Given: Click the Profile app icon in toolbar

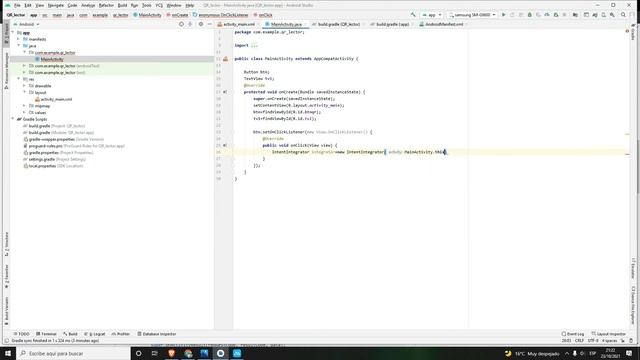Looking at the screenshot, I should point(547,15).
